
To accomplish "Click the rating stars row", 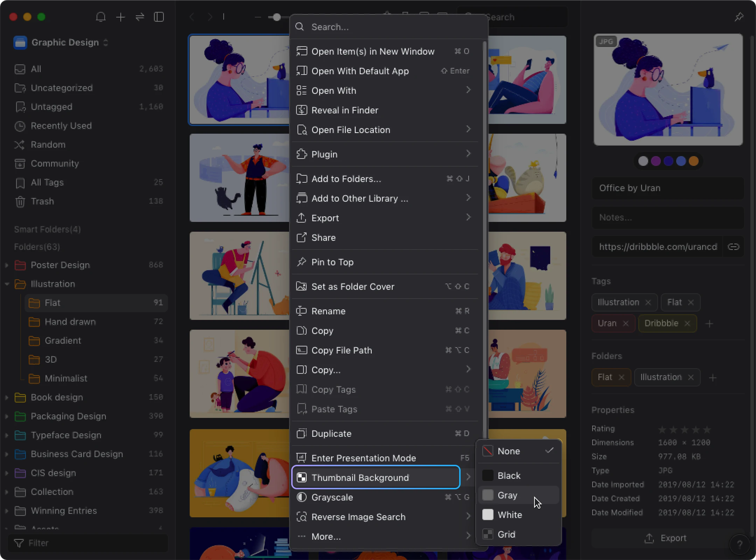I will [x=685, y=429].
